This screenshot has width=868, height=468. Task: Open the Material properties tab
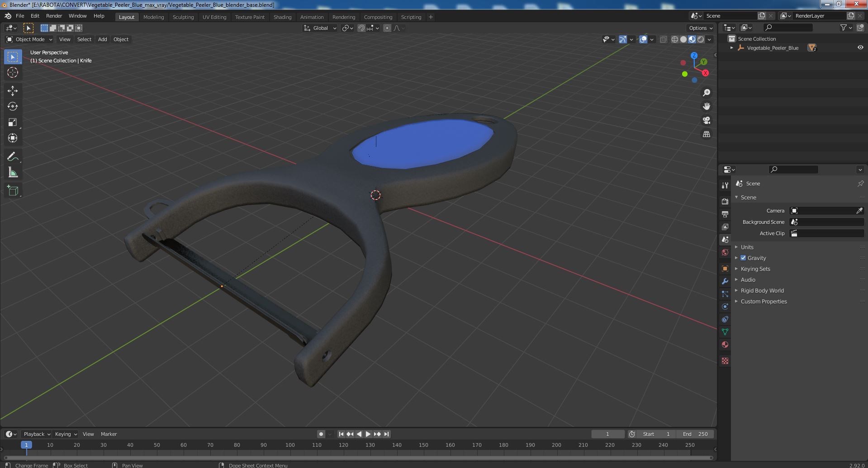(x=725, y=345)
